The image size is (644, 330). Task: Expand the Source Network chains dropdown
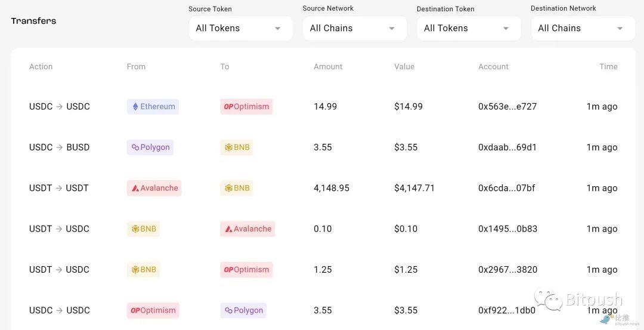pyautogui.click(x=355, y=28)
